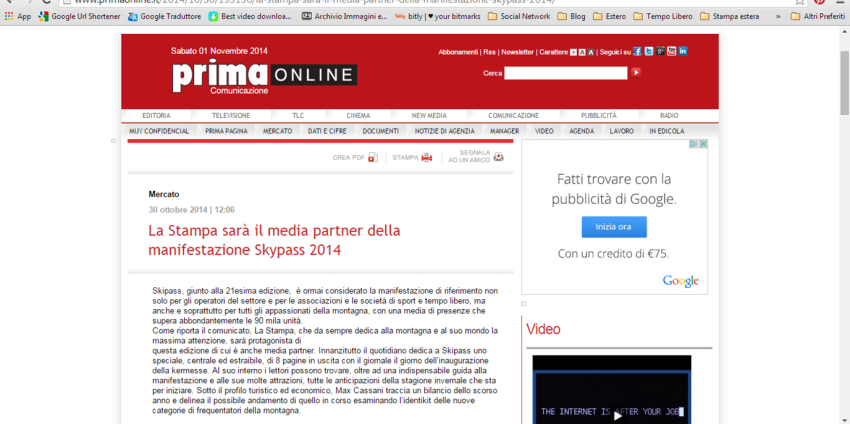This screenshot has height=424, width=850.
Task: Go to DATI E CIFRE menu item
Action: [x=327, y=131]
